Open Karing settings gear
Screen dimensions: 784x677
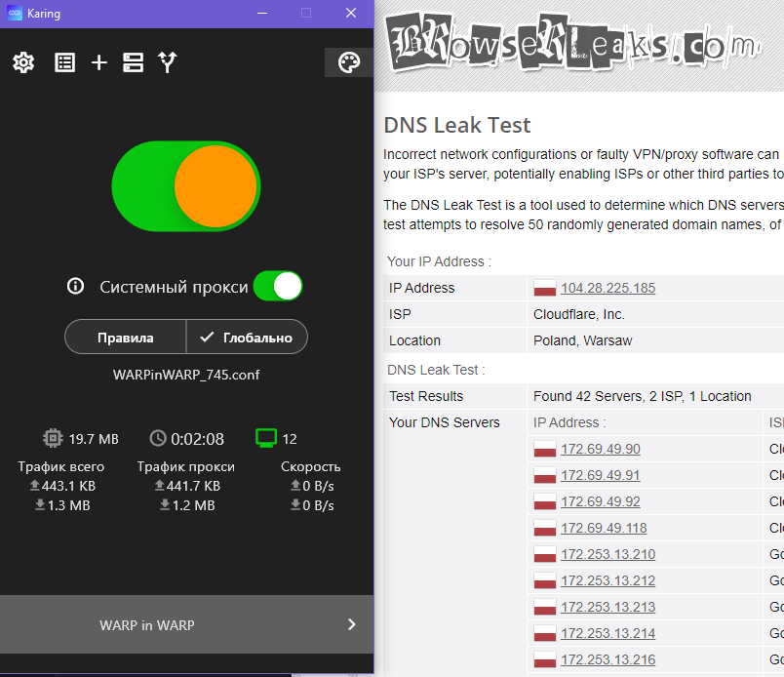pos(23,62)
